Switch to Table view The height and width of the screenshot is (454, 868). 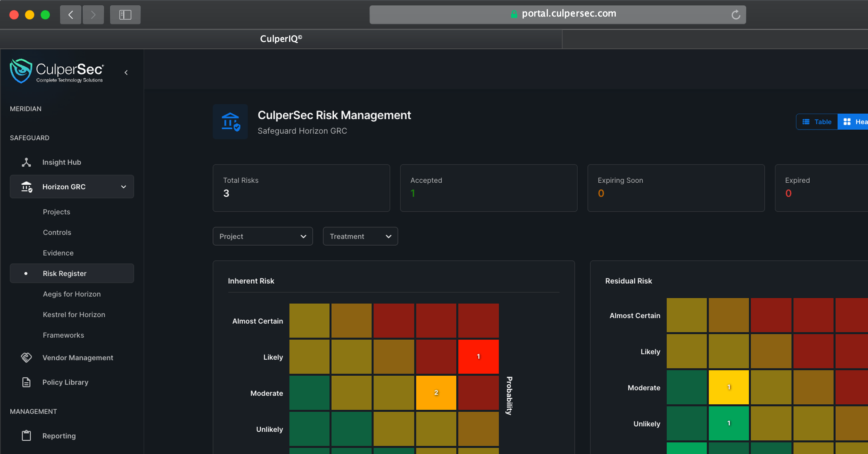(817, 122)
